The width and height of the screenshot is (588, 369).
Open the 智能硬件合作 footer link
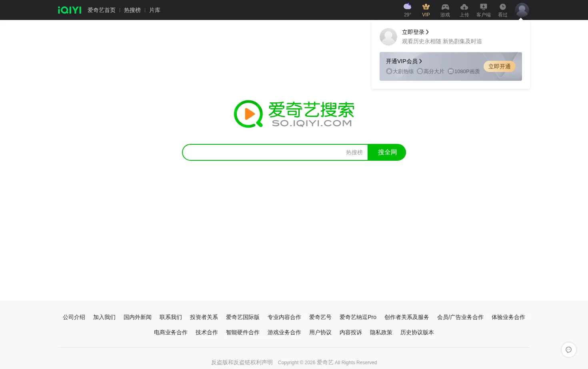243,332
